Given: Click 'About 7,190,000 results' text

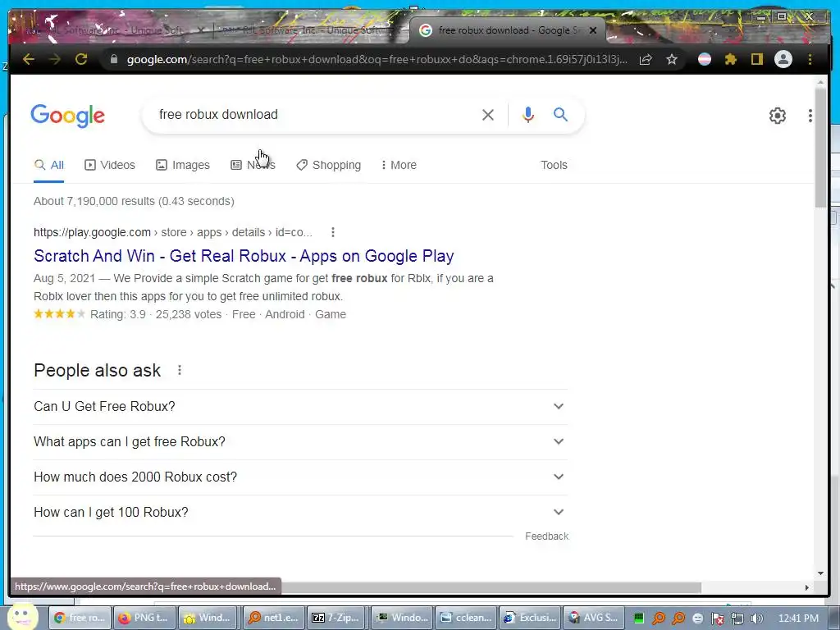Looking at the screenshot, I should (x=94, y=202).
